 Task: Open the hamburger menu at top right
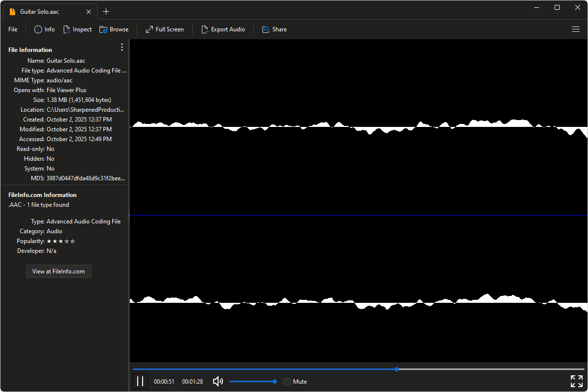(576, 29)
